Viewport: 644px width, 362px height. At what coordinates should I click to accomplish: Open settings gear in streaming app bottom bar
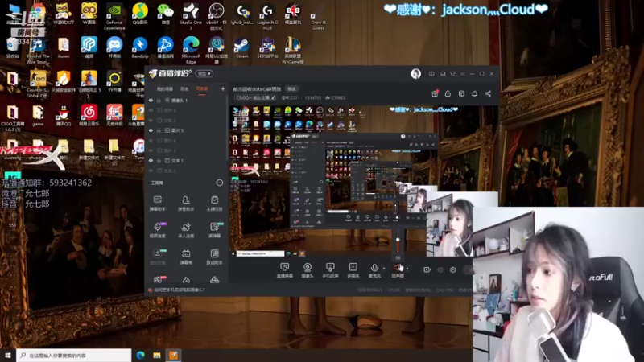[x=453, y=269]
